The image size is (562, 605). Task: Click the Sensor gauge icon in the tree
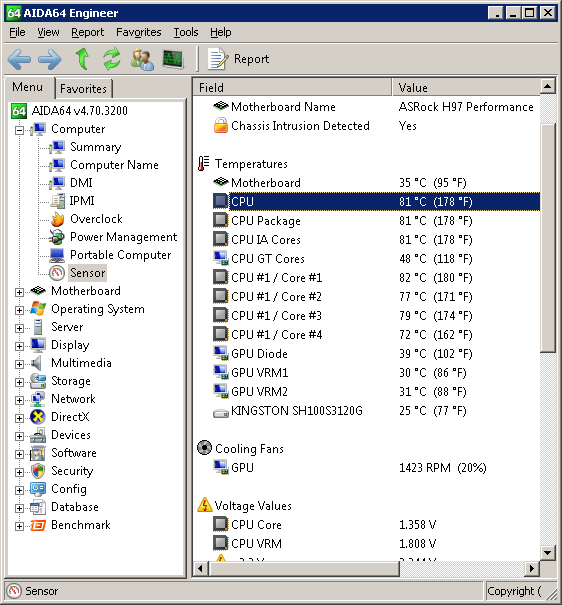[57, 273]
